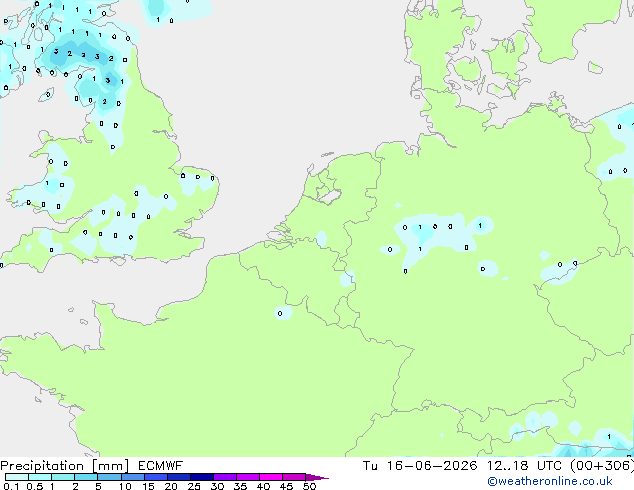Click the over-50 mm arrow at legend end
This screenshot has height=490, width=634.
(x=317, y=477)
